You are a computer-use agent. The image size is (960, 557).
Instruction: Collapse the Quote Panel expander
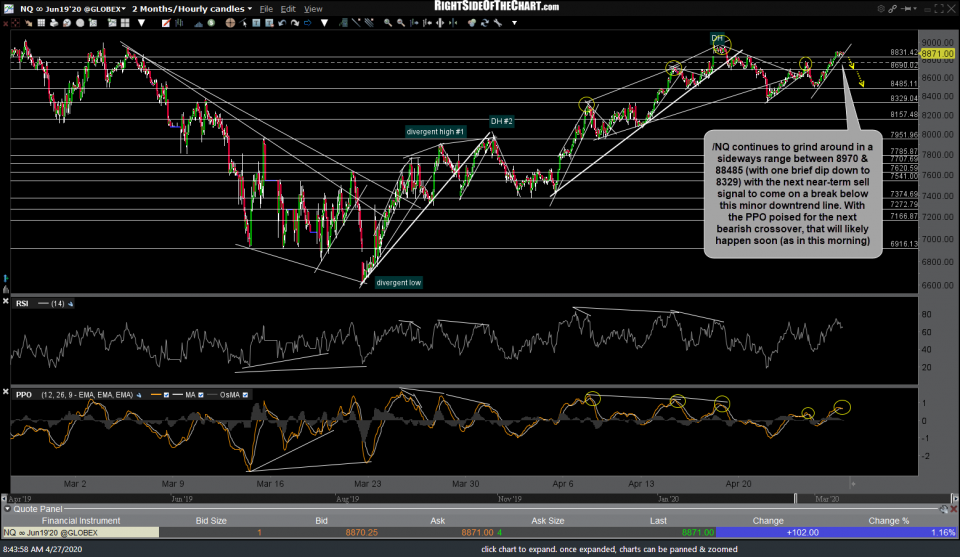click(7, 509)
